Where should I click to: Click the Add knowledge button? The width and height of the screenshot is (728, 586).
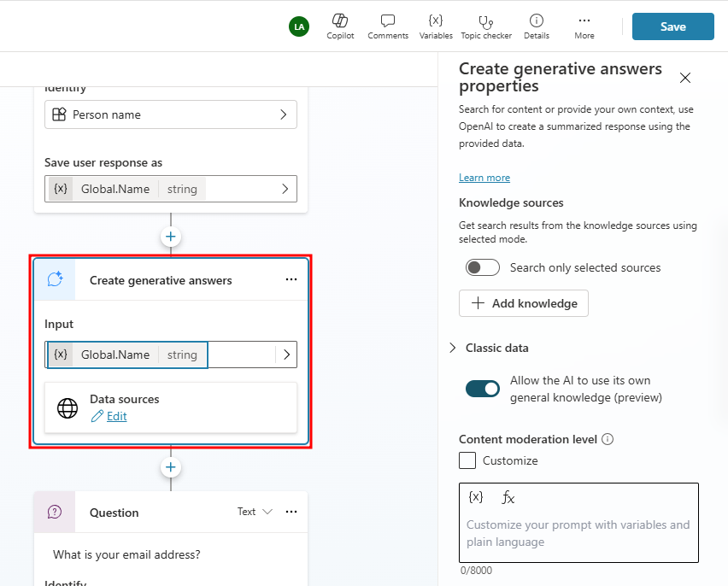(x=523, y=303)
